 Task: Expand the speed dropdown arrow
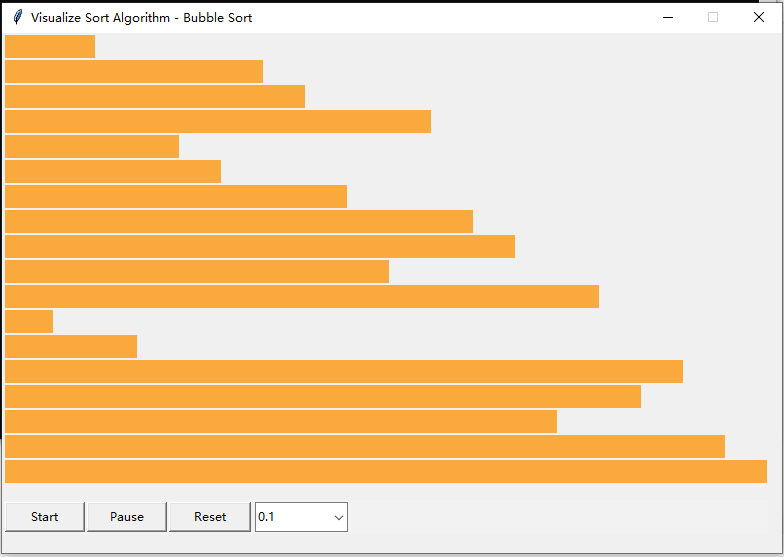(x=338, y=517)
